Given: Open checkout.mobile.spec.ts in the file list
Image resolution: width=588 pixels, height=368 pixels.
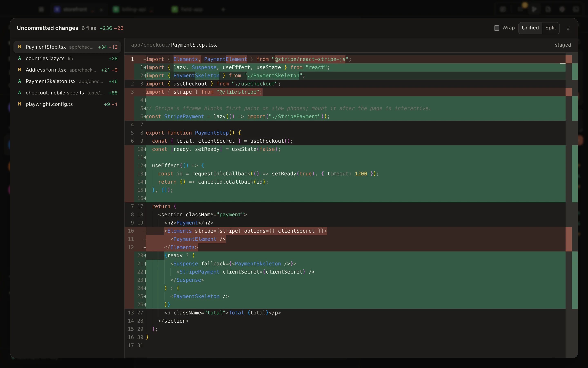Looking at the screenshot, I should click(x=67, y=93).
